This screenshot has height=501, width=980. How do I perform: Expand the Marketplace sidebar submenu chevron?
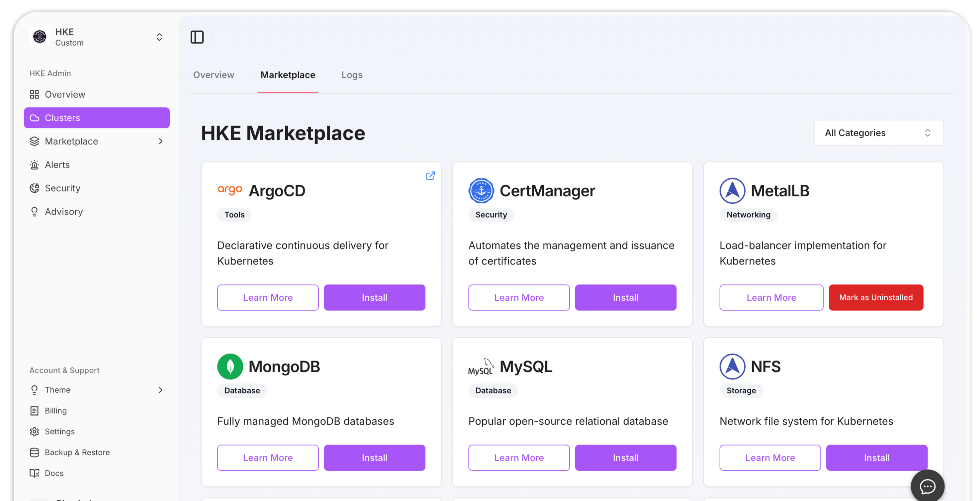(160, 141)
